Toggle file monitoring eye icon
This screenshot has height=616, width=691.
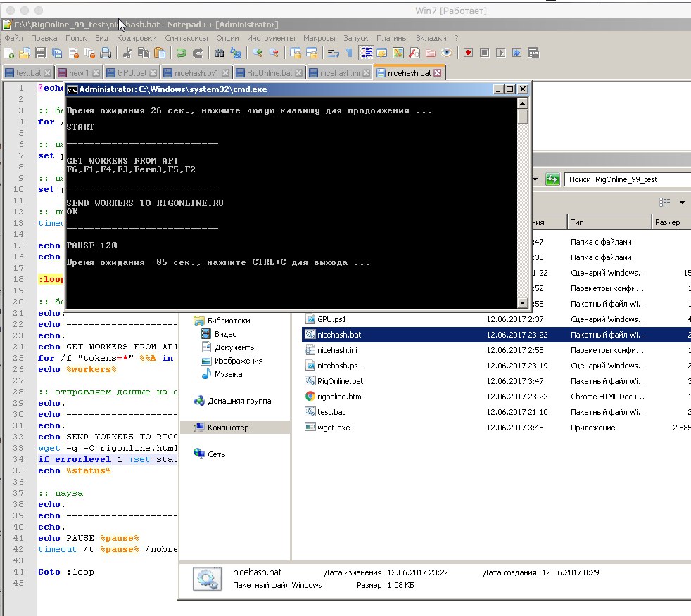tap(447, 53)
